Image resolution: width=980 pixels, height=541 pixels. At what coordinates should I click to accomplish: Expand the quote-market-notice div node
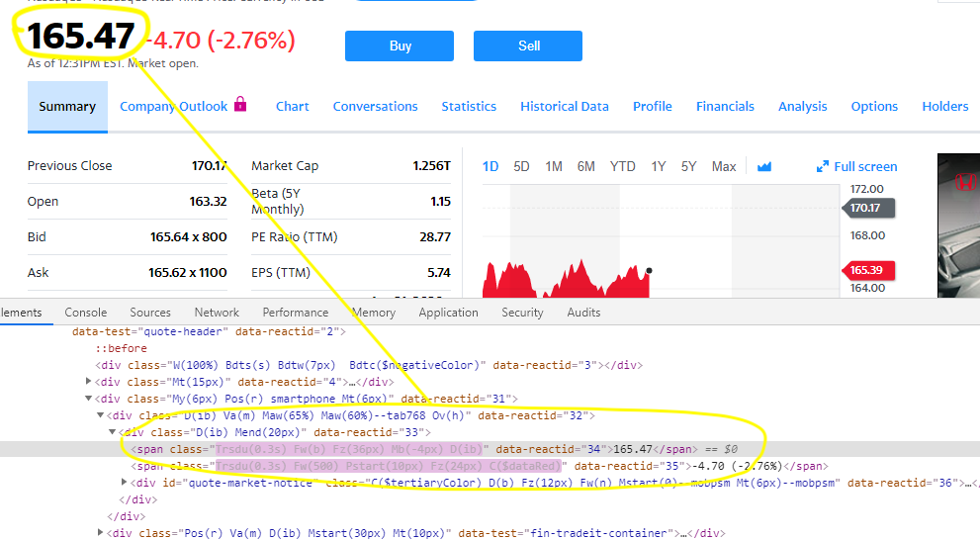124,483
